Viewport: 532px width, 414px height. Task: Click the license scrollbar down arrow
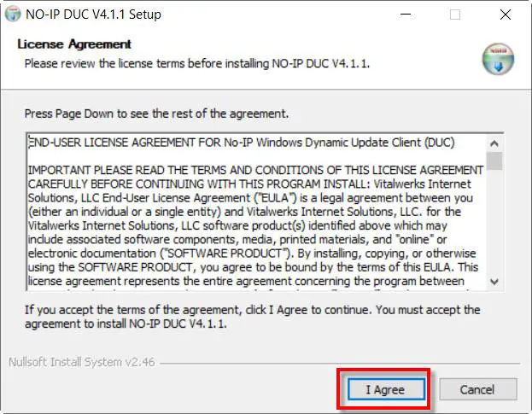[495, 283]
